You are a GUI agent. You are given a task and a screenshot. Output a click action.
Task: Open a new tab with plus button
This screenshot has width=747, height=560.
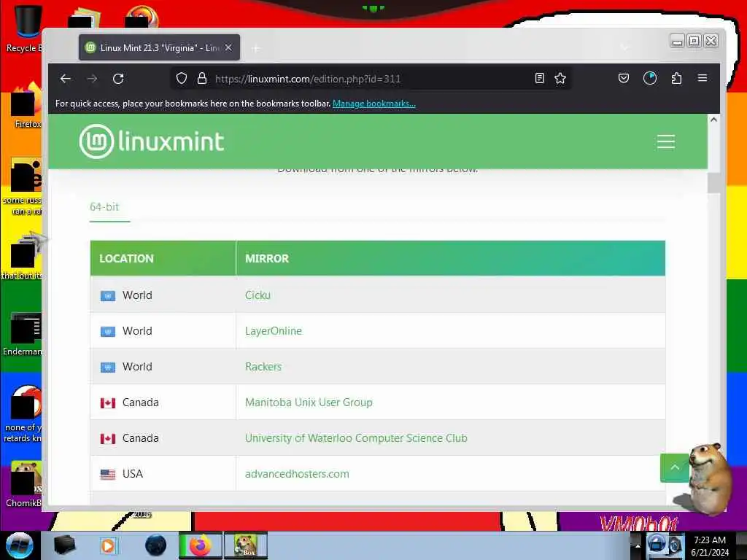click(x=256, y=48)
